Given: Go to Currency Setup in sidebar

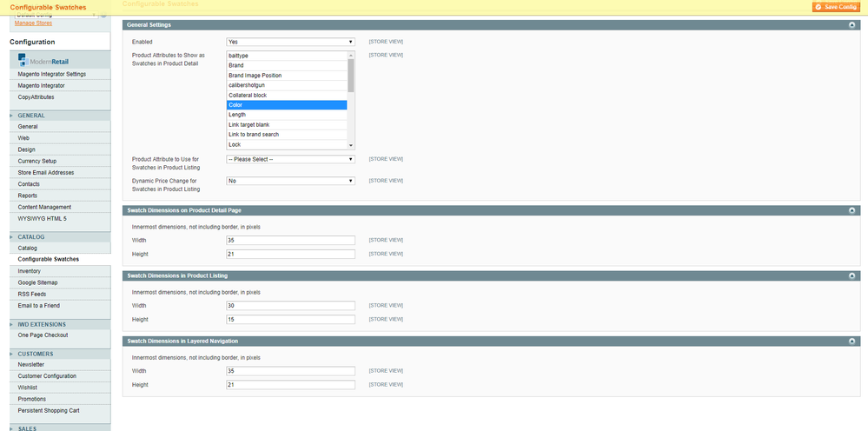Looking at the screenshot, I should tap(37, 161).
